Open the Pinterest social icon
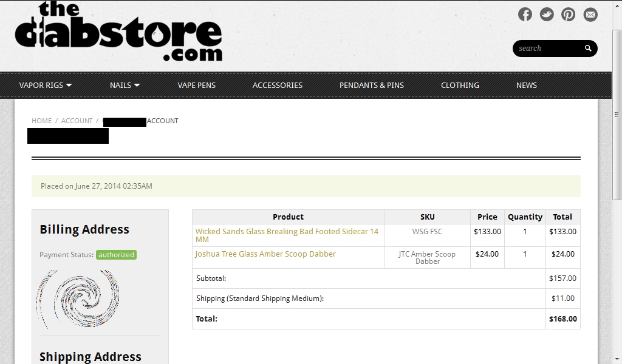This screenshot has width=622, height=364. tap(568, 15)
